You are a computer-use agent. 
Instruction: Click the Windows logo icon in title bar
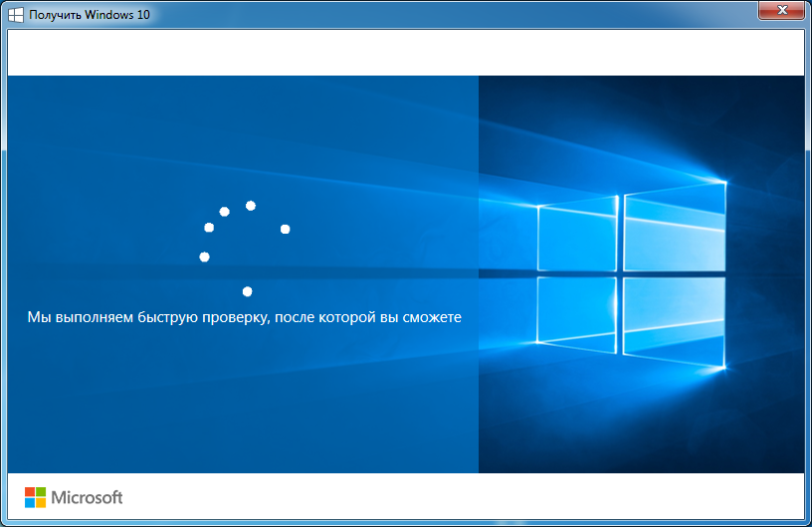click(x=16, y=15)
